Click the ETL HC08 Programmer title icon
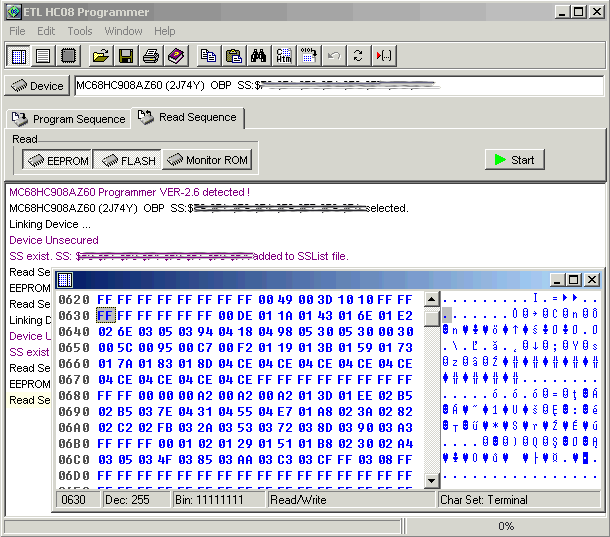This screenshot has height=537, width=610. point(14,12)
